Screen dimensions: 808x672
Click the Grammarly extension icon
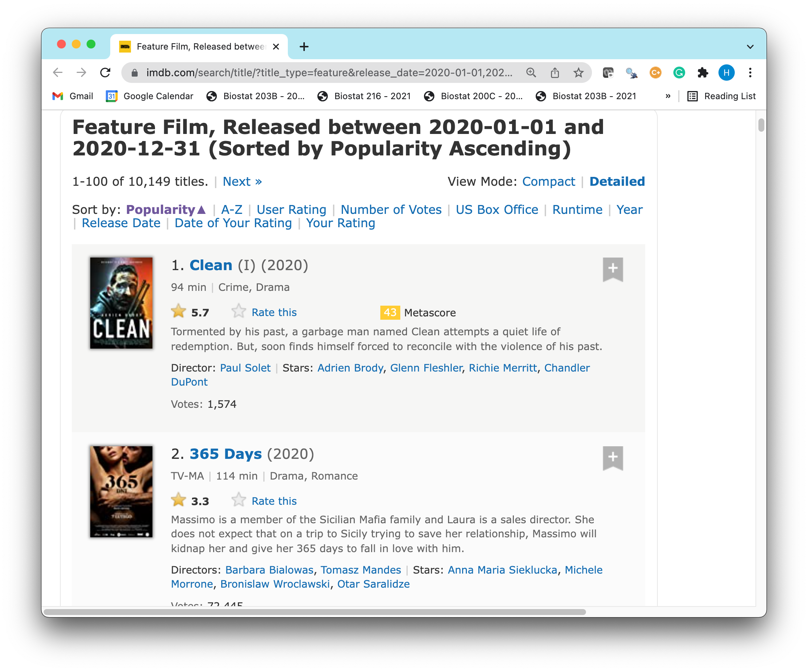click(x=679, y=73)
